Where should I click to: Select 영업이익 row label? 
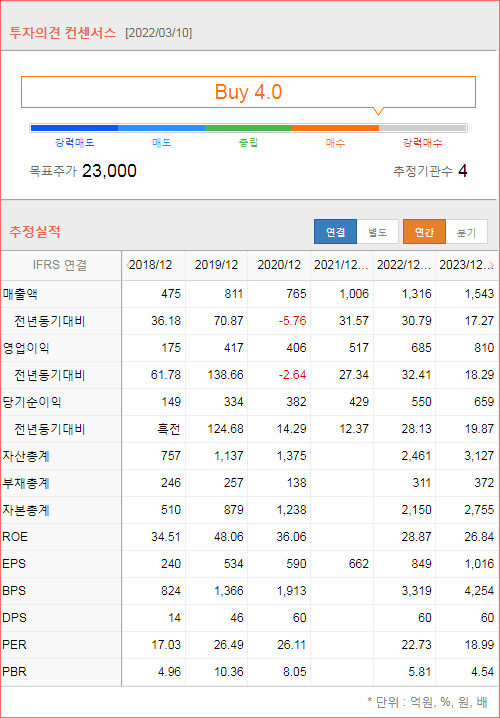(26, 348)
